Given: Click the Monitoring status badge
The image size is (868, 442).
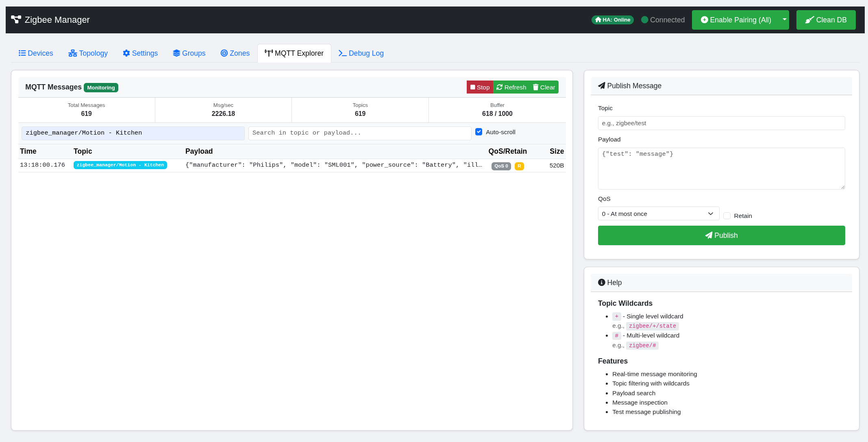Looking at the screenshot, I should [101, 87].
